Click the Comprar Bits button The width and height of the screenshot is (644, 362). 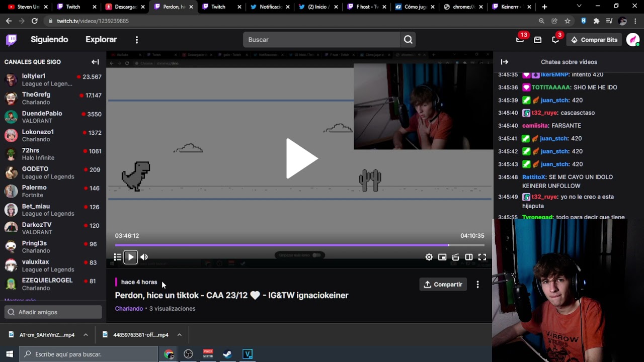point(594,40)
